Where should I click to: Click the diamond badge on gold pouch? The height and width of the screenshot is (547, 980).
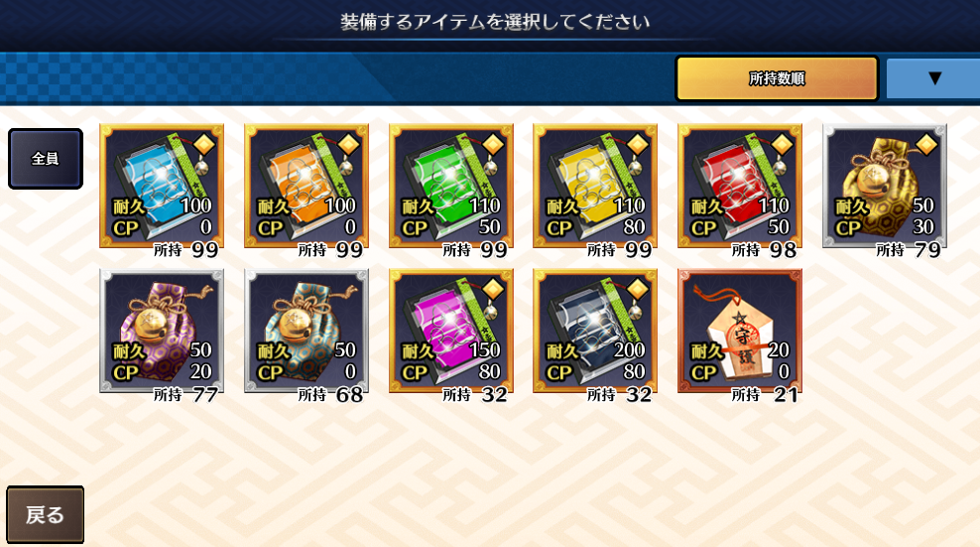pyautogui.click(x=926, y=145)
